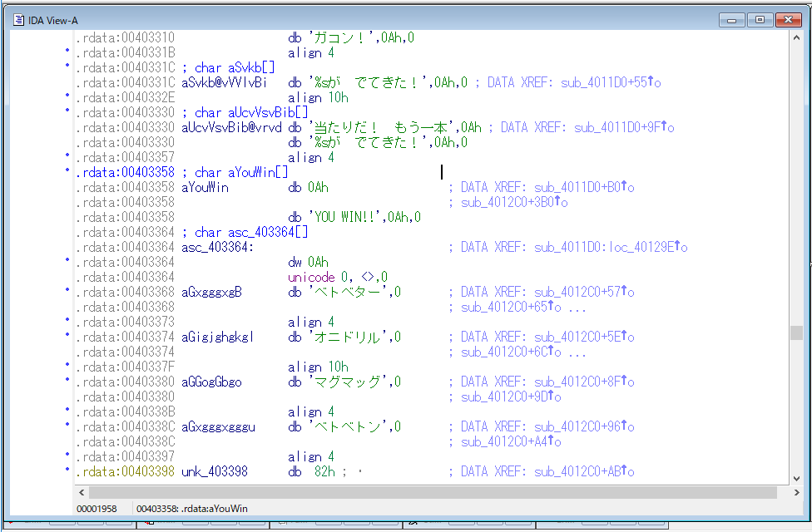Image resolution: width=812 pixels, height=532 pixels.
Task: Follow xref sub_4012C0+6C
Action: (511, 352)
